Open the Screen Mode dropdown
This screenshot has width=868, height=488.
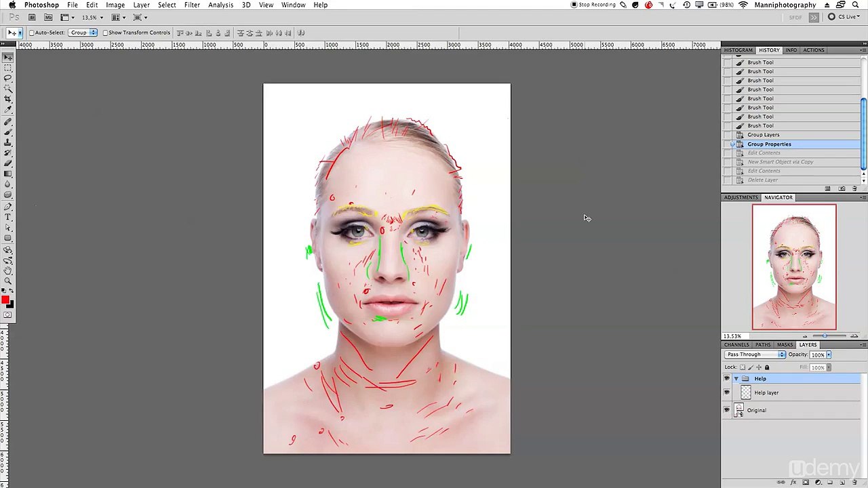pos(140,17)
